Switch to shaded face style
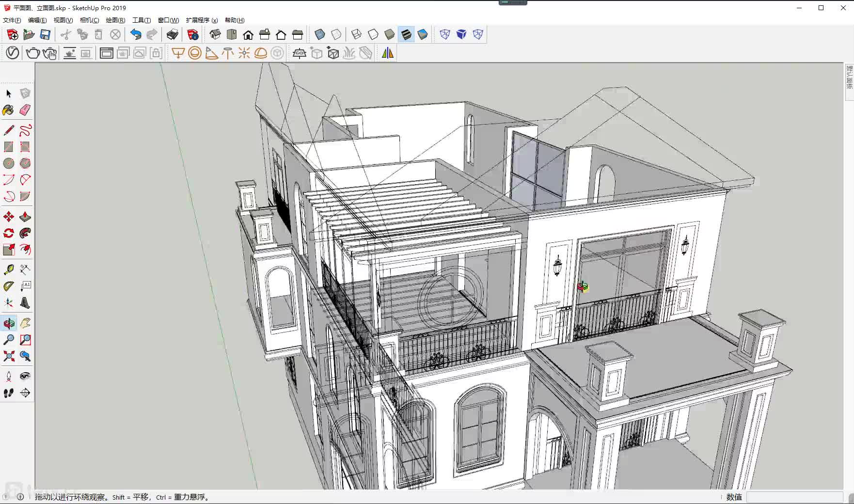Viewport: 854px width, 504px height. (x=390, y=34)
